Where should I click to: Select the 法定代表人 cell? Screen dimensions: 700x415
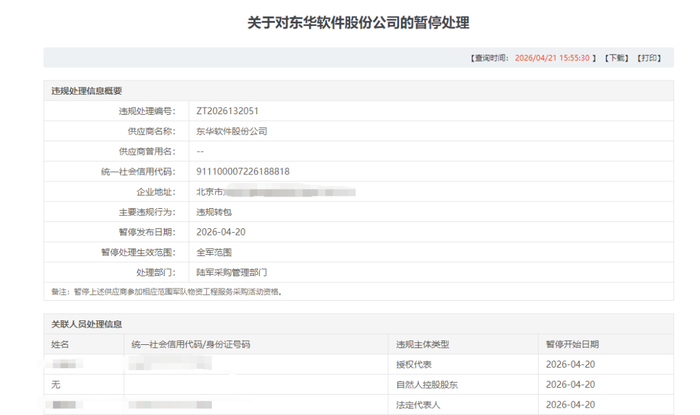418,405
